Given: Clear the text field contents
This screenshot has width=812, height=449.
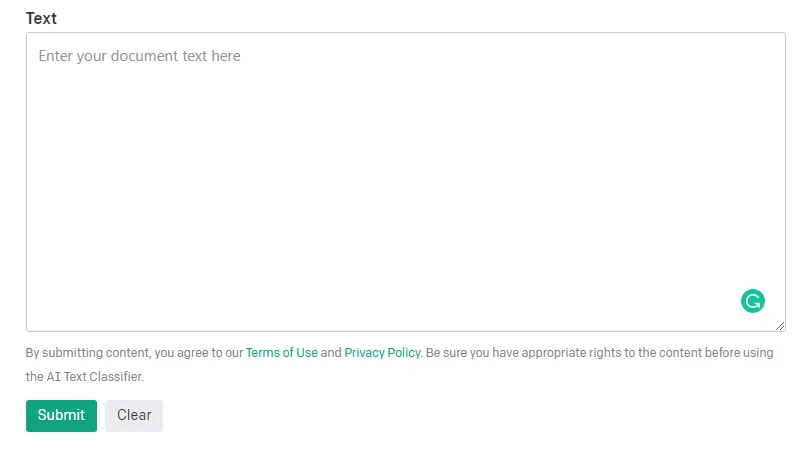Looking at the screenshot, I should tap(134, 415).
